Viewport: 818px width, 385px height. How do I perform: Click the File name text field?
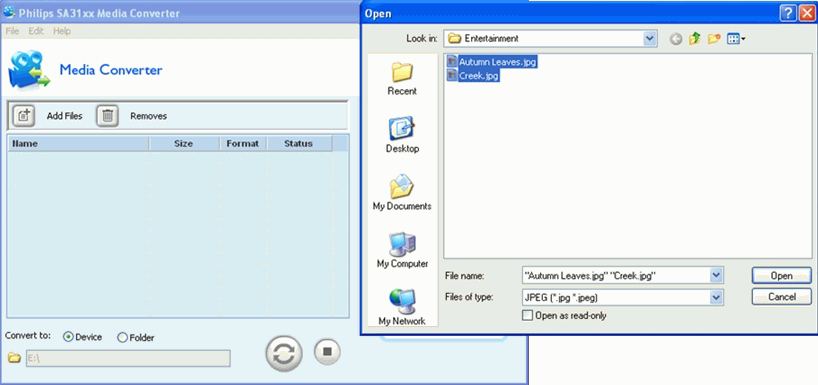(x=616, y=275)
